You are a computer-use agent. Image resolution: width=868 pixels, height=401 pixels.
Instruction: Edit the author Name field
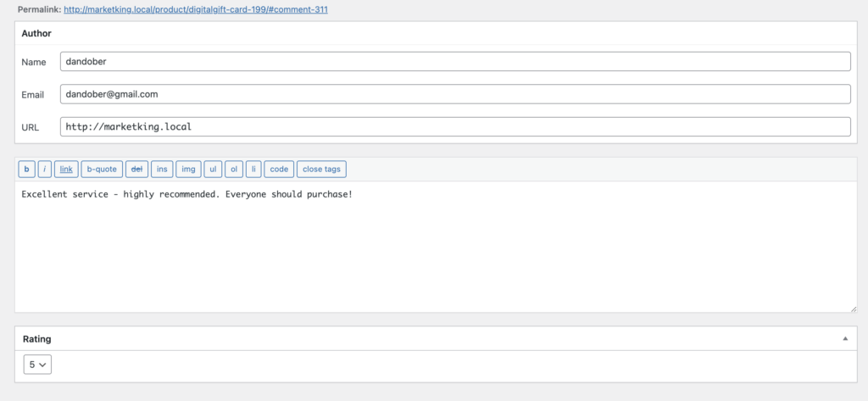coord(455,62)
